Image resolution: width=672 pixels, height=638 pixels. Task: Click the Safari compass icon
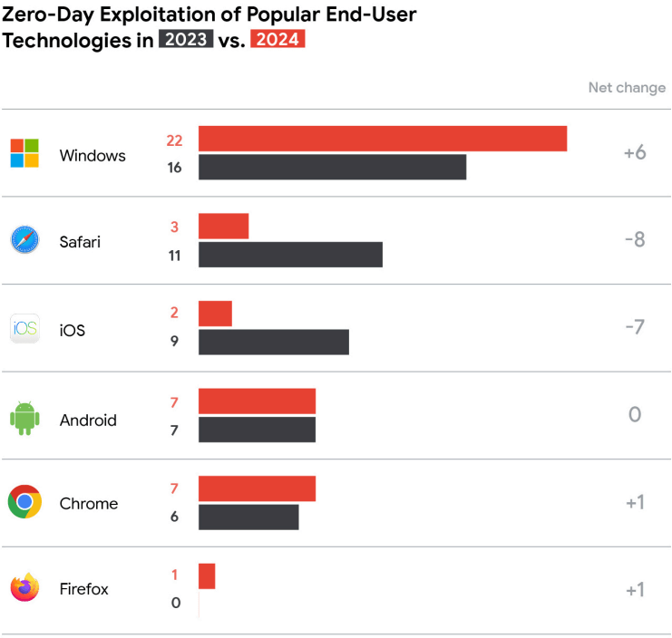point(24,239)
